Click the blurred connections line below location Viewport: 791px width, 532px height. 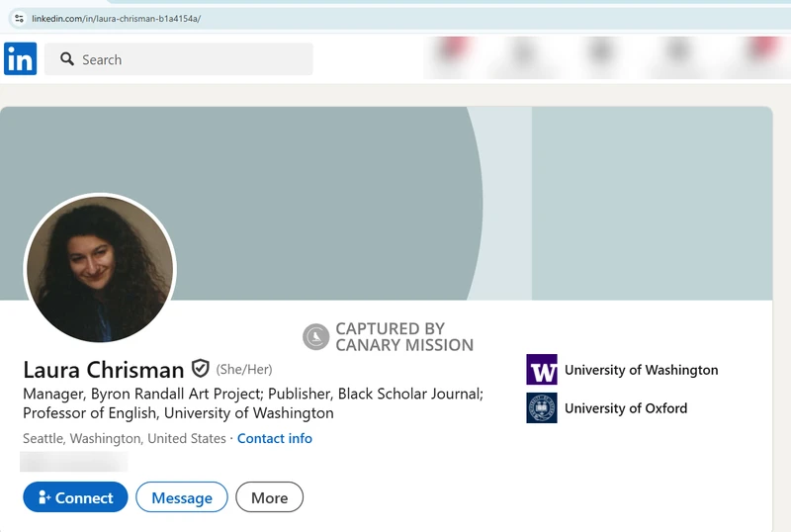click(x=74, y=461)
